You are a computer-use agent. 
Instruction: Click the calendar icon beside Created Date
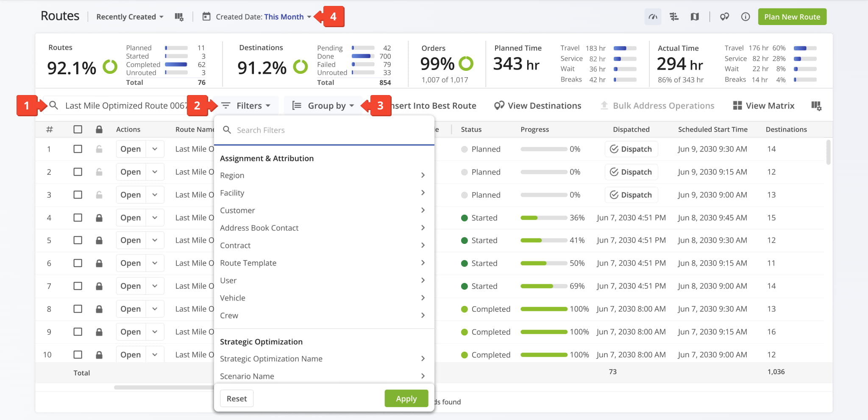[206, 17]
